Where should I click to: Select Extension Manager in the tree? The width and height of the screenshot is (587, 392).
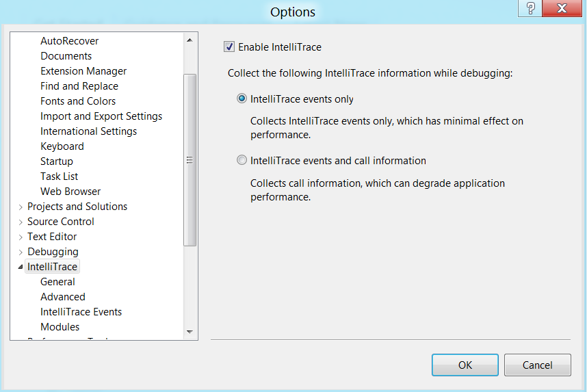[83, 70]
